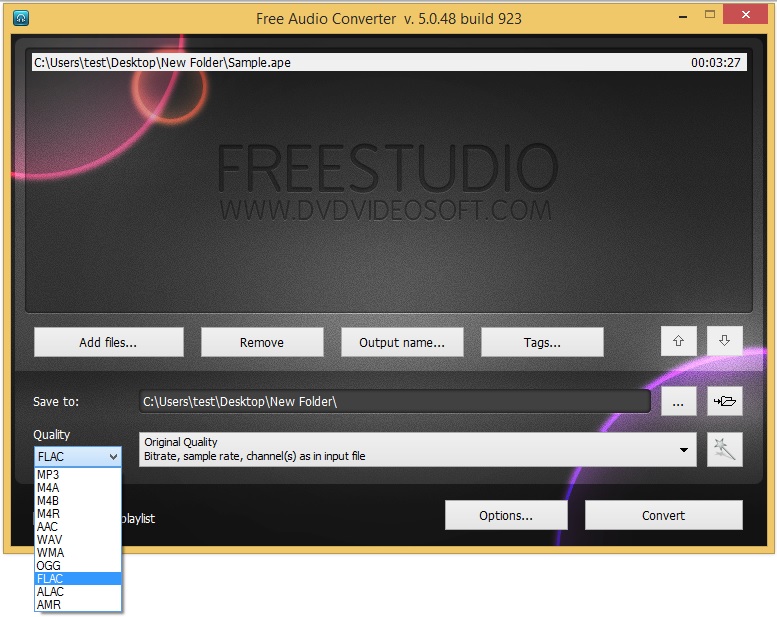Choose M4R from the format list
Viewport: 777px width, 617px height.
(78, 513)
